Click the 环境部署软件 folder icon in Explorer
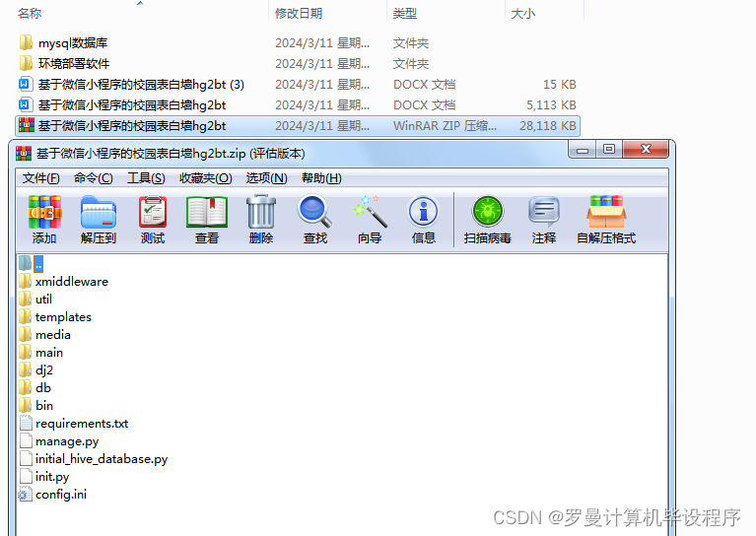Image resolution: width=756 pixels, height=536 pixels. (x=26, y=63)
